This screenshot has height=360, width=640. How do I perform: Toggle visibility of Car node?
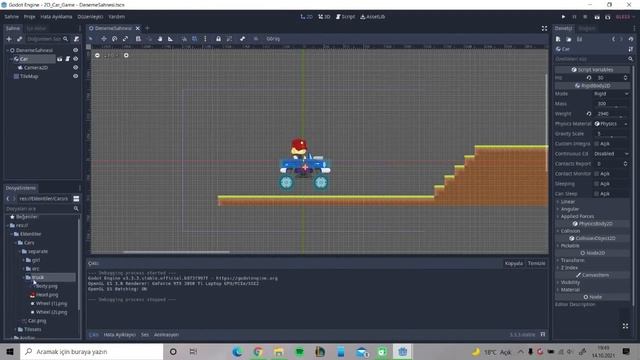pos(76,59)
